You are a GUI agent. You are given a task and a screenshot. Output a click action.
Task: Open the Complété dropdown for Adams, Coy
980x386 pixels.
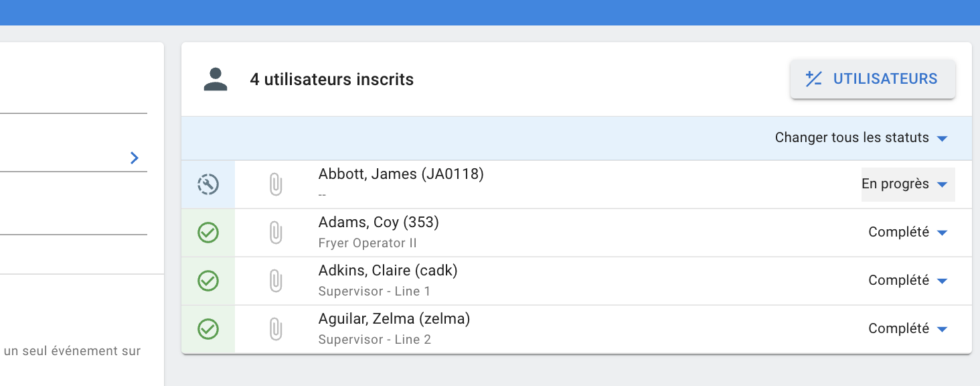click(x=908, y=233)
